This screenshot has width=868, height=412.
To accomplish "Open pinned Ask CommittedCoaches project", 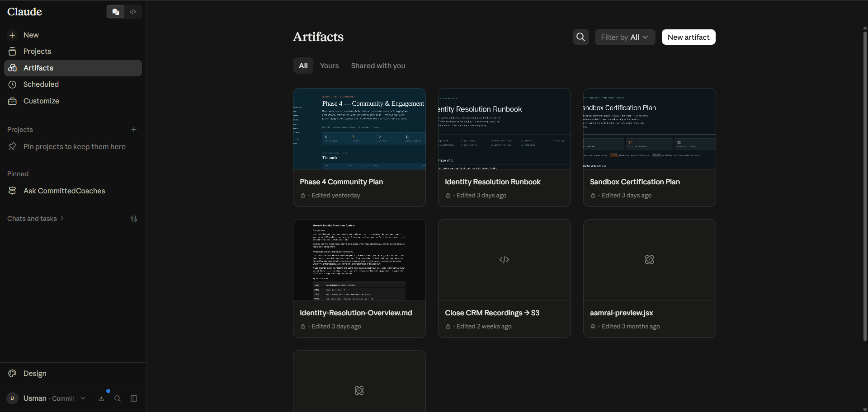I will pyautogui.click(x=73, y=191).
